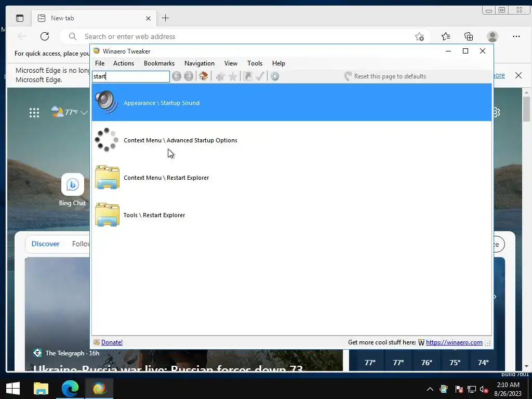Viewport: 532px width, 399px height.
Task: Open the View menu
Action: (231, 63)
